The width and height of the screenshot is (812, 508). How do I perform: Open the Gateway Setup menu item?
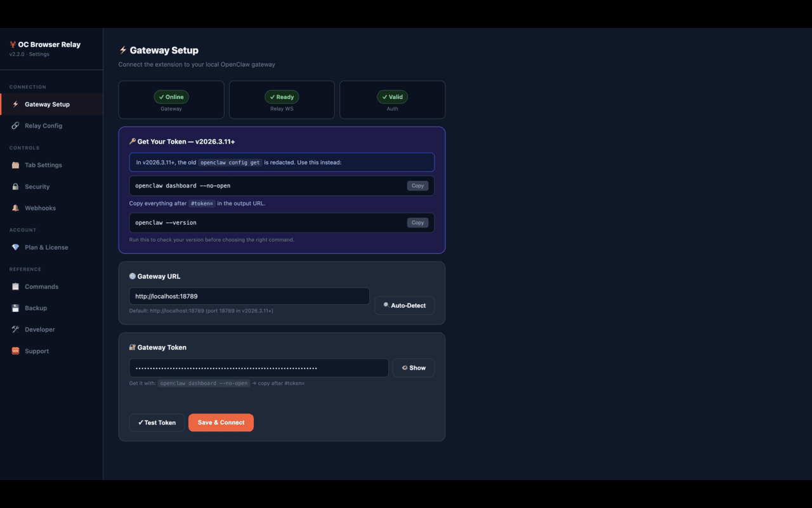[51, 104]
